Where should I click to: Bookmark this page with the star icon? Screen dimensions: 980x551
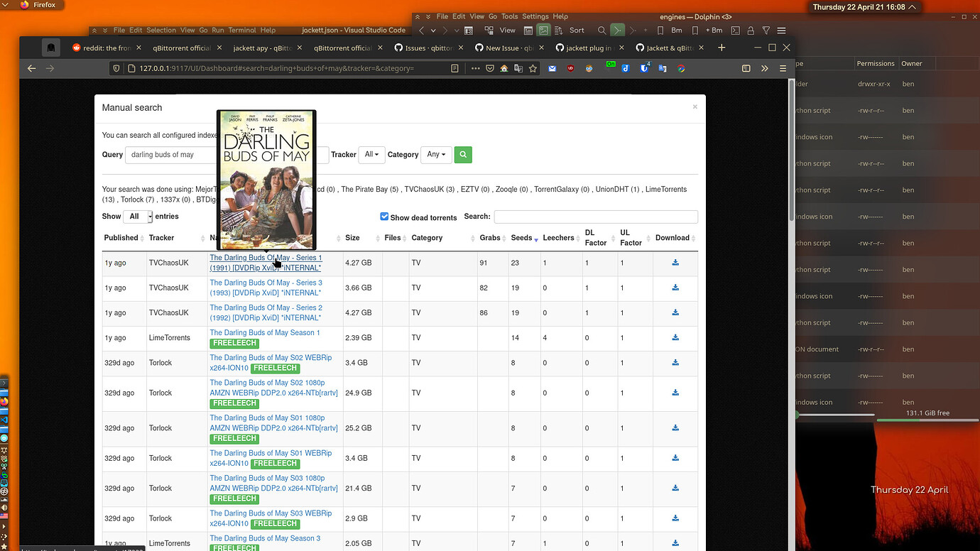point(533,68)
